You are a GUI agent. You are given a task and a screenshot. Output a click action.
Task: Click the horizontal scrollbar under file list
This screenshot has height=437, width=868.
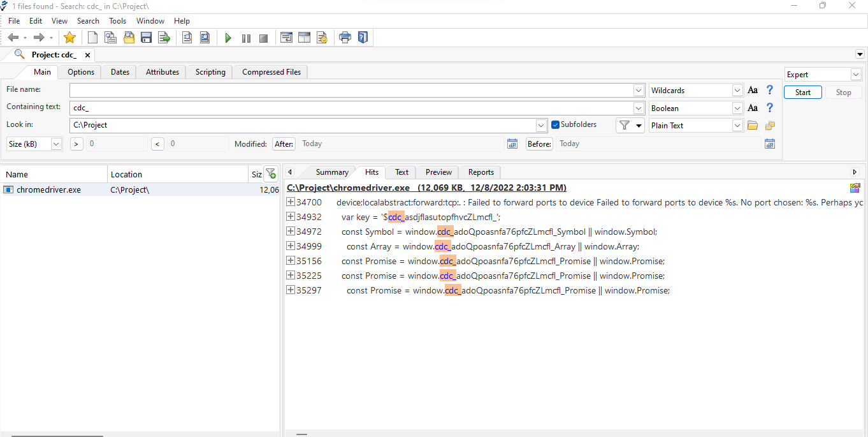click(57, 435)
